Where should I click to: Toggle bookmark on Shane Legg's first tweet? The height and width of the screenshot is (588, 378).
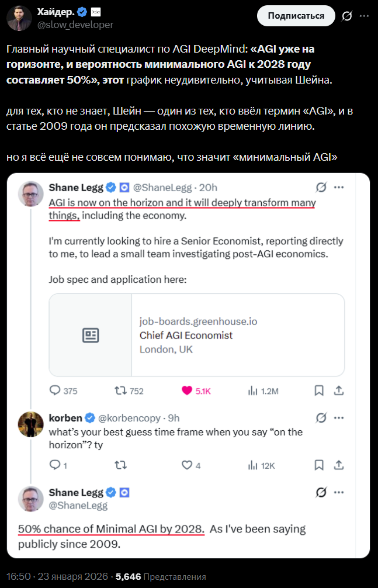(319, 390)
